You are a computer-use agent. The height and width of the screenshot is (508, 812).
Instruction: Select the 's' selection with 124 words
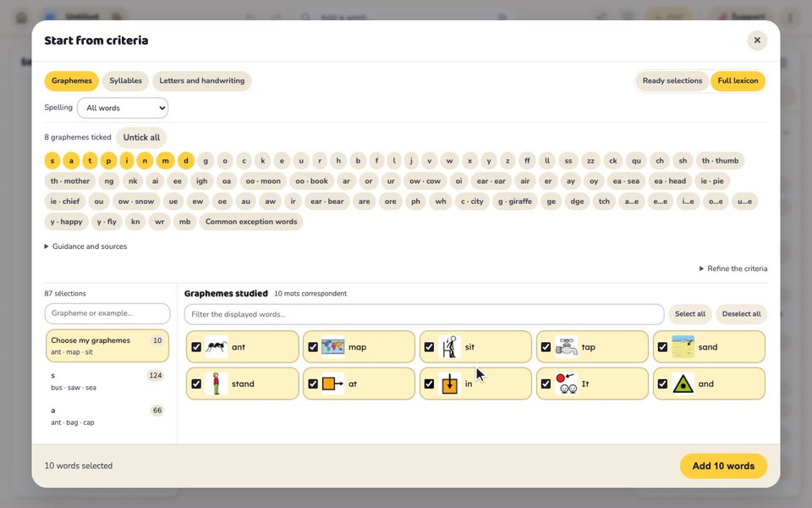pyautogui.click(x=107, y=381)
